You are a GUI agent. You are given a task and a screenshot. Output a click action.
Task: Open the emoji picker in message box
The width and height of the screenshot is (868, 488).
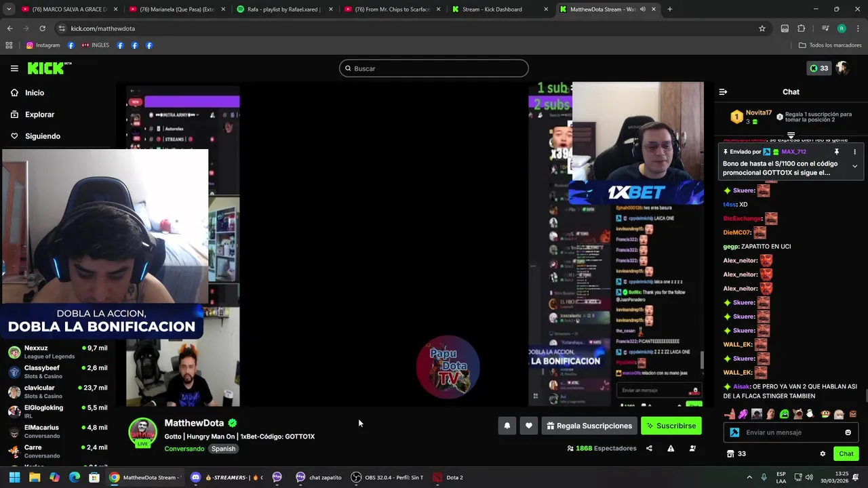tap(848, 432)
